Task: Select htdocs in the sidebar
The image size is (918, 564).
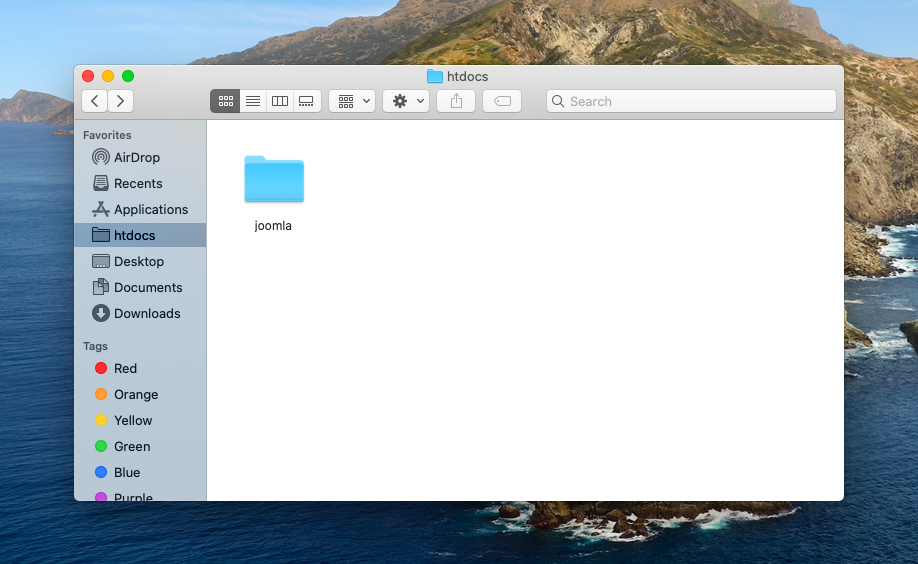Action: (x=141, y=235)
